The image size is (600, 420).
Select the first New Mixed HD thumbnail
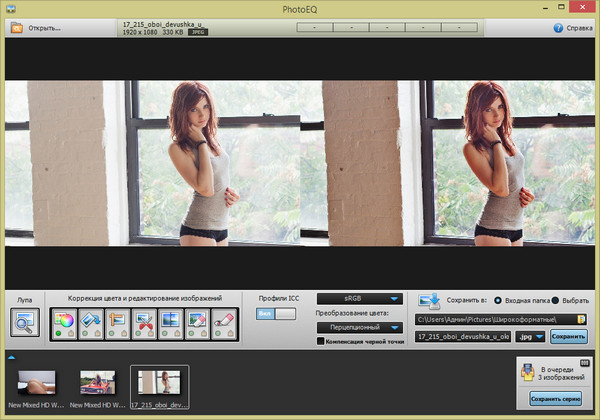click(39, 384)
